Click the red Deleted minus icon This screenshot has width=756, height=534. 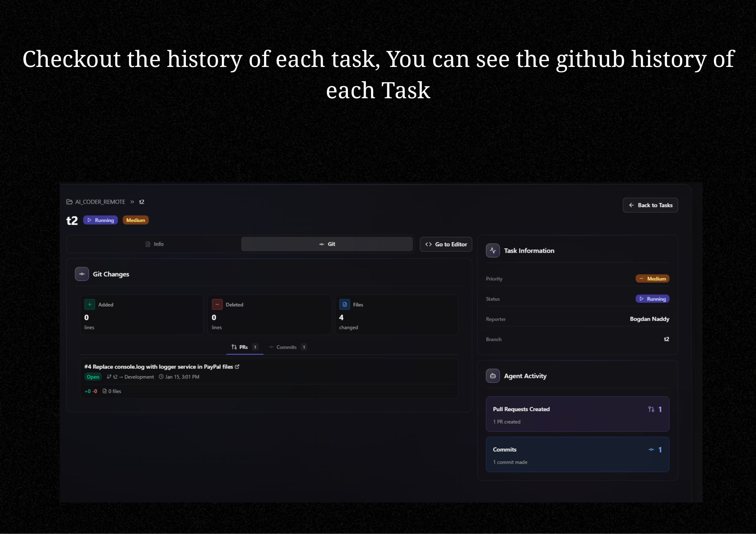pos(217,305)
